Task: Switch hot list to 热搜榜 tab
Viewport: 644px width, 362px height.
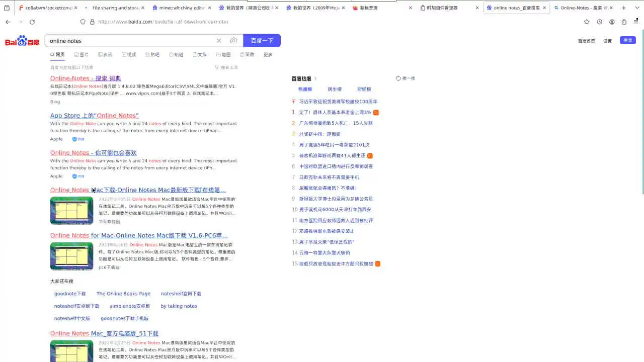Action: pyautogui.click(x=305, y=89)
